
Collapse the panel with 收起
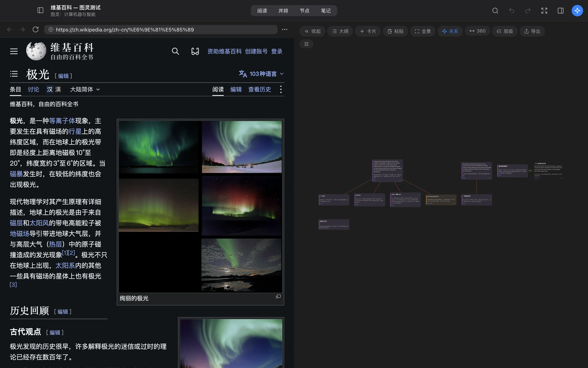click(x=312, y=31)
